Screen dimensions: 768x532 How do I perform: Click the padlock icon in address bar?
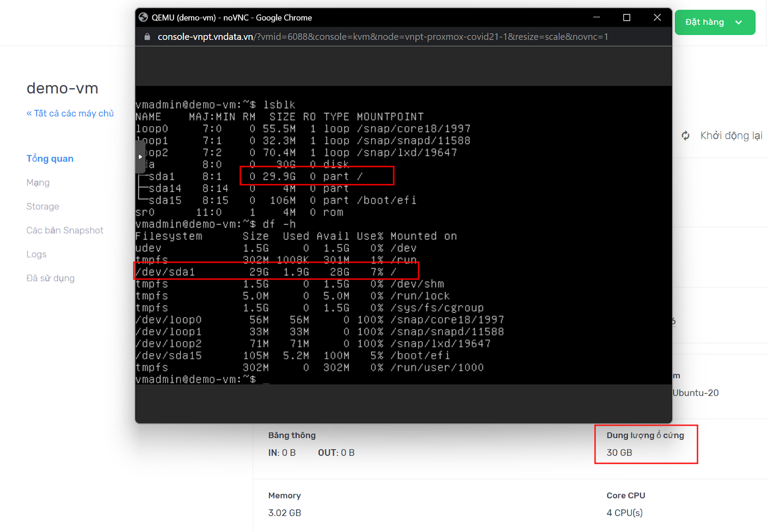tap(147, 37)
